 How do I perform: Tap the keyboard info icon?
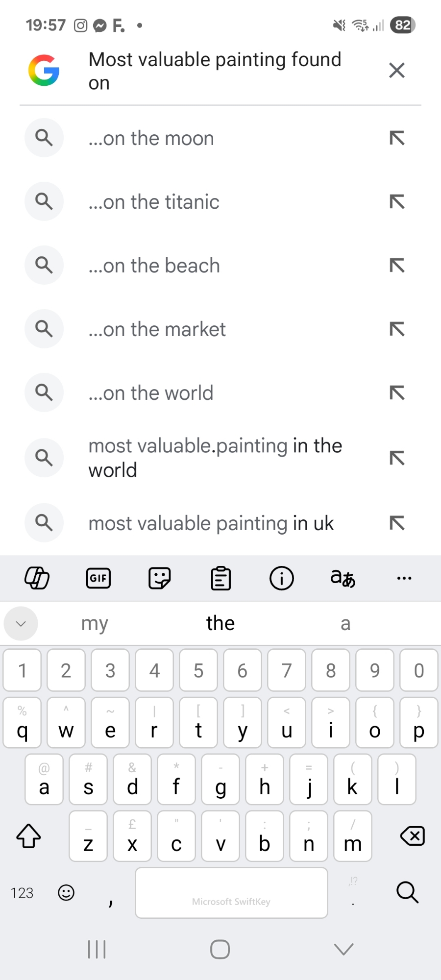[x=282, y=578]
